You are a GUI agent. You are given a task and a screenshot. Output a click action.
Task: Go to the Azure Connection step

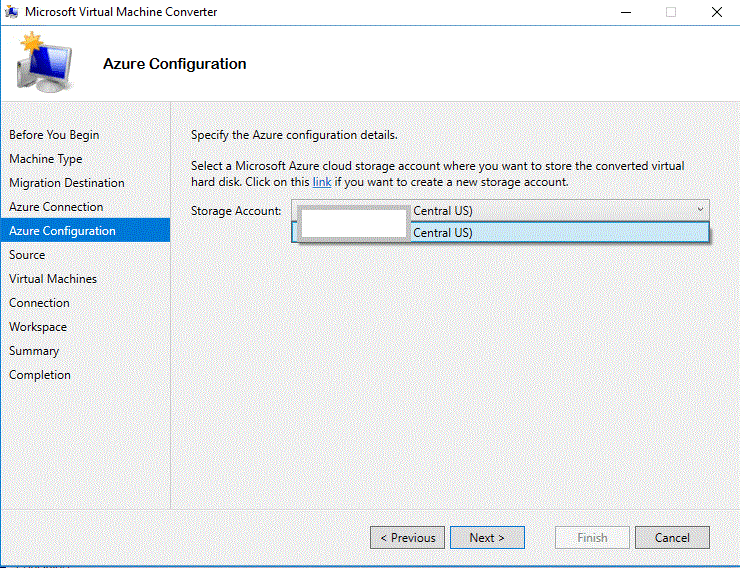click(56, 207)
